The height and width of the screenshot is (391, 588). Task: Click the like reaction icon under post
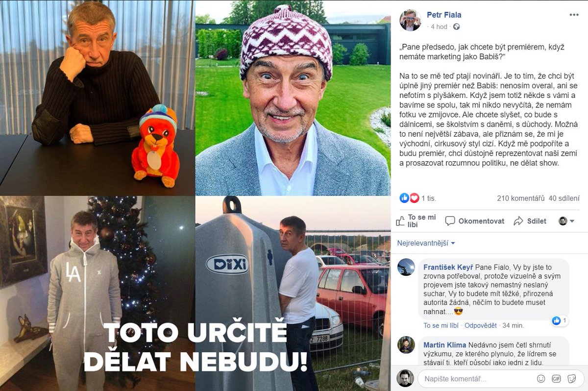pyautogui.click(x=404, y=198)
